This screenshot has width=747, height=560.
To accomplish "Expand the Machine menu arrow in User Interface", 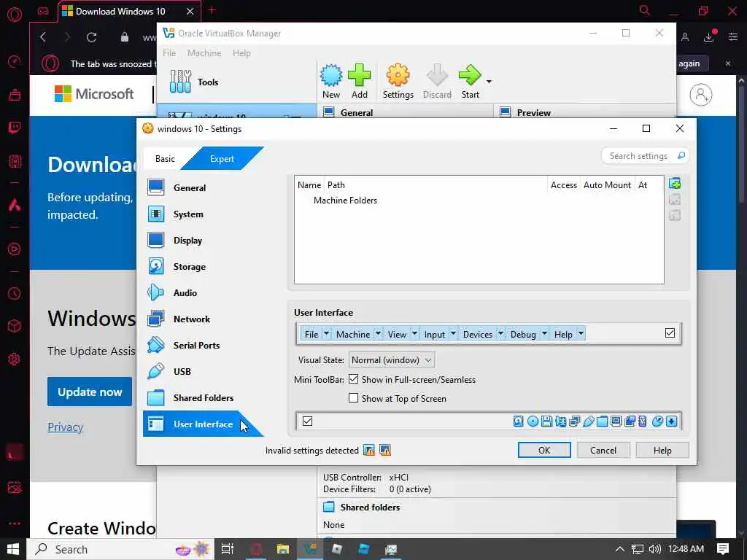I will tap(378, 334).
